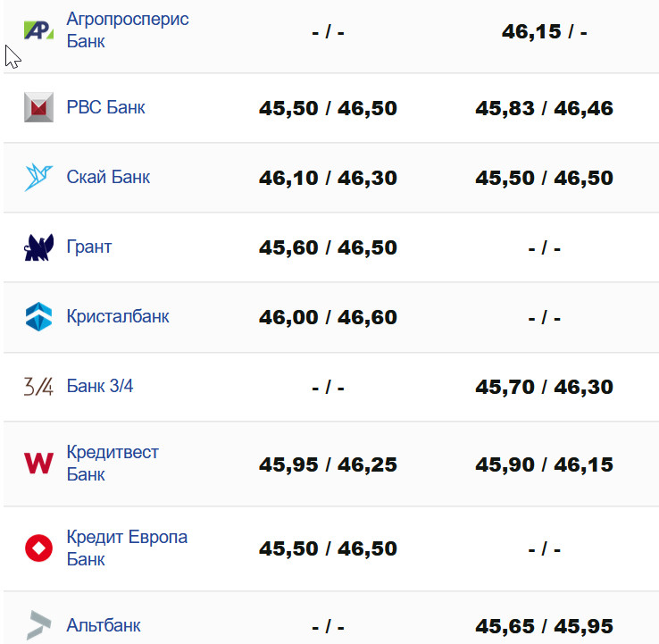659x644 pixels.
Task: Click Кредитвест Банк rate 45,95 / 46,25
Action: click(x=328, y=464)
